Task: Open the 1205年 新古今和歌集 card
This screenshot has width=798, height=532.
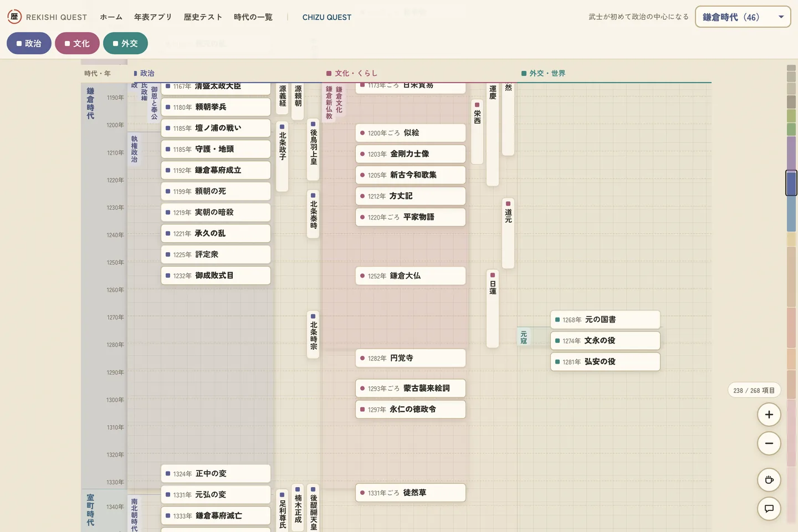Action: click(411, 175)
